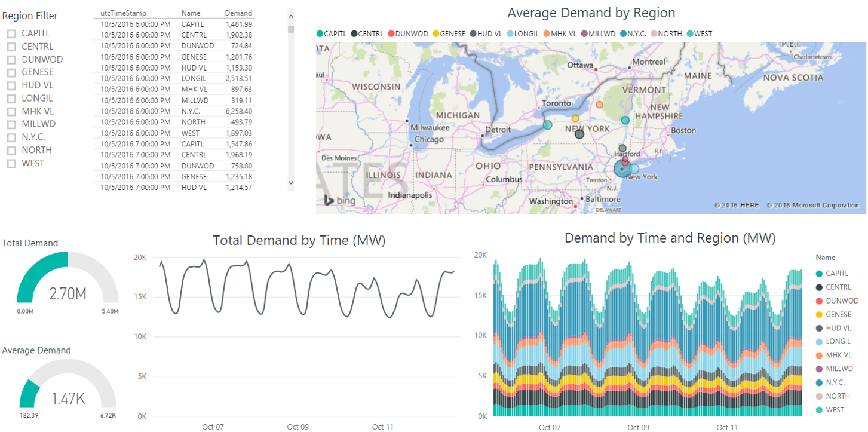This screenshot has width=868, height=432.
Task: Click the MILLWD name cell in table
Action: point(194,100)
